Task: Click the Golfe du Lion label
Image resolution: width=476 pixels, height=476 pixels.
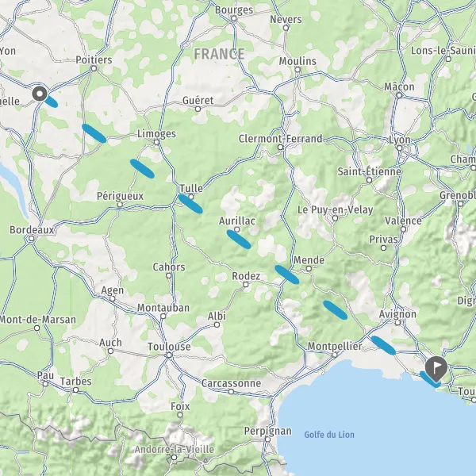Action: 329,435
